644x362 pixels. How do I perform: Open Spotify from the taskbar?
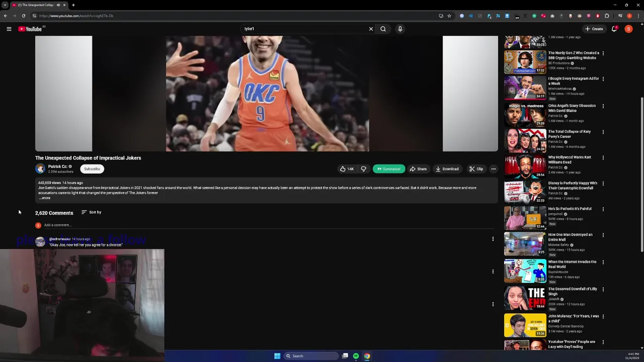(356, 356)
